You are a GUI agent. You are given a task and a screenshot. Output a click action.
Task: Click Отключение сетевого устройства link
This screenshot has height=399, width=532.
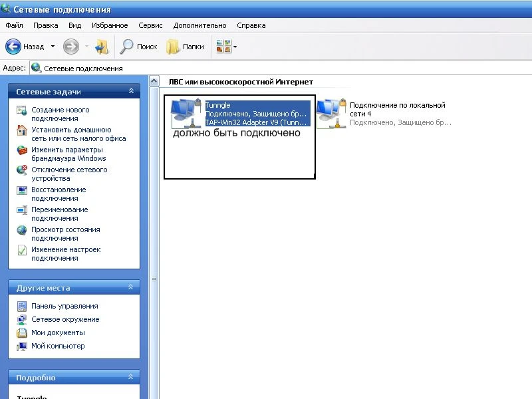69,174
